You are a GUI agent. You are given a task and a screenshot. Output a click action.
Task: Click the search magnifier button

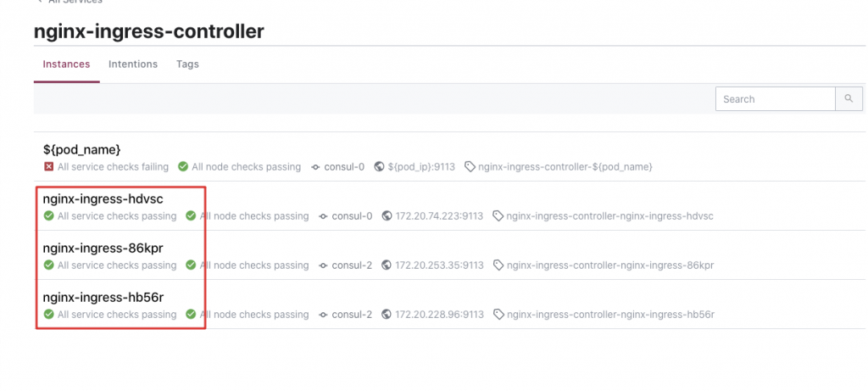849,98
